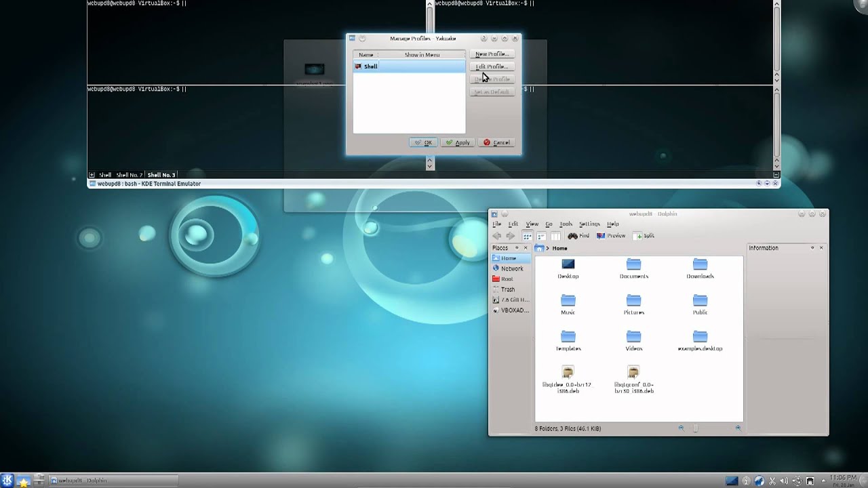Go forward in Dolphin toolbar
868x488 pixels.
pos(511,236)
